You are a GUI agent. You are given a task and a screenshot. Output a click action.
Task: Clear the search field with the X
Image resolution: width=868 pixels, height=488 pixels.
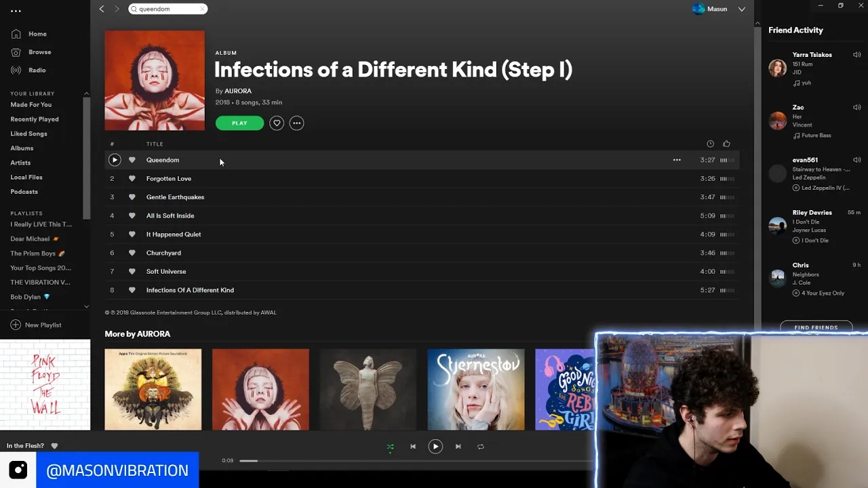(x=202, y=9)
